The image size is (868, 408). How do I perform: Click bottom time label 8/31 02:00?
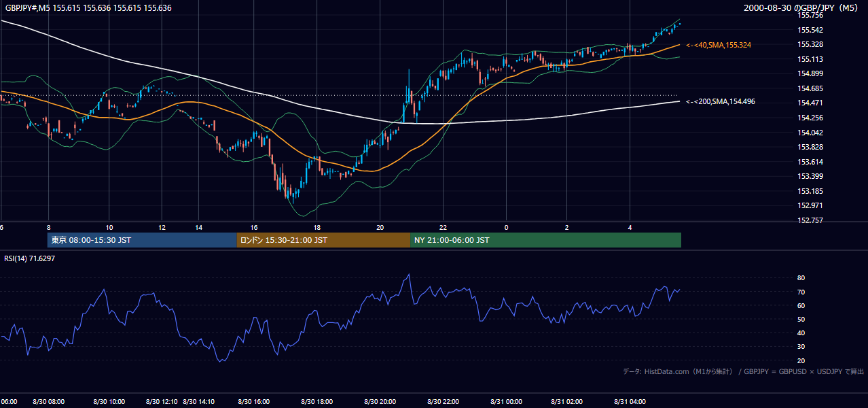pos(567,402)
